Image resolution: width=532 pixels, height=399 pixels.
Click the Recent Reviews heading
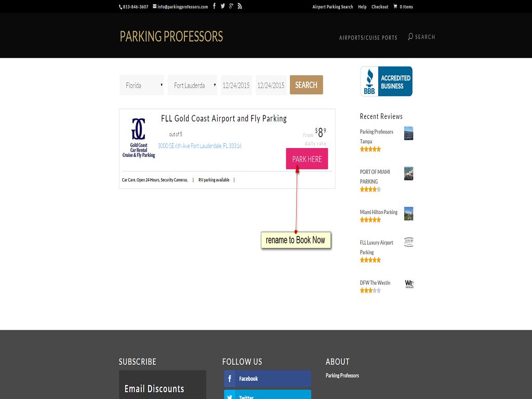(381, 116)
